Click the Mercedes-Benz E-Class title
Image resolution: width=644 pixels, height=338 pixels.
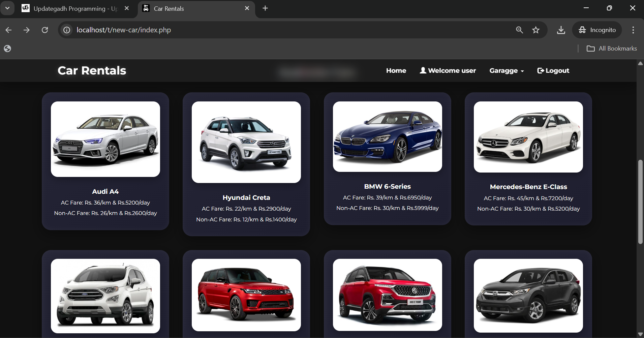coord(528,187)
